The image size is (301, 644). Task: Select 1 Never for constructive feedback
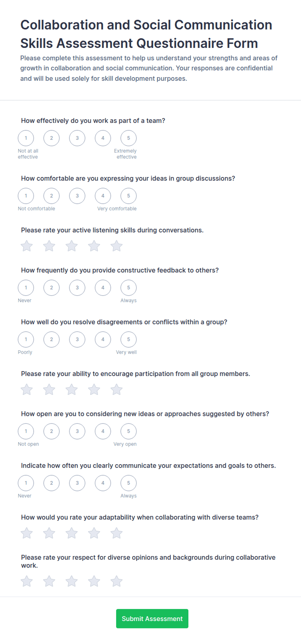tap(26, 288)
